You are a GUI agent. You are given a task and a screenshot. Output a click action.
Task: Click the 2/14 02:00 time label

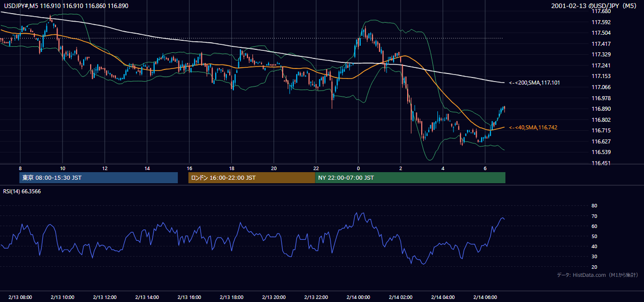401,297
